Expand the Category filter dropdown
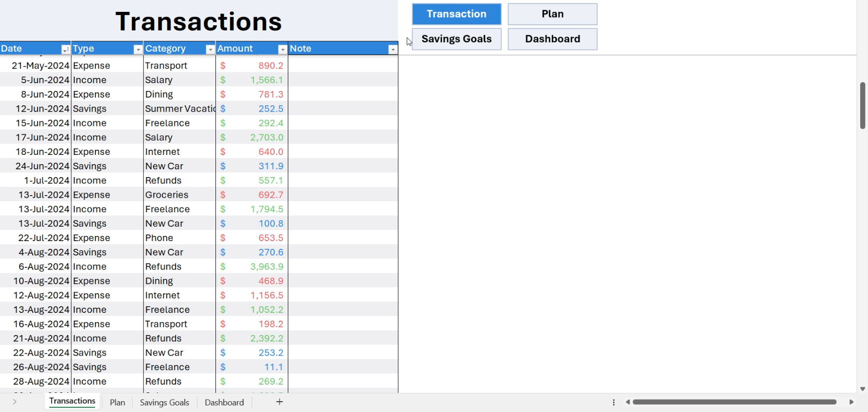Screen dimensions: 868x412 [x=210, y=50]
